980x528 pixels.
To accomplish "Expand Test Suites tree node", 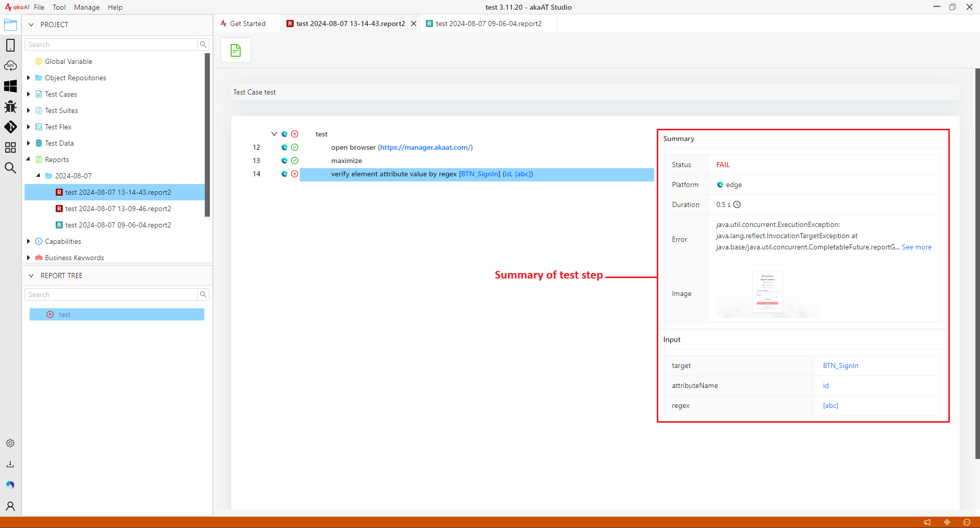I will pos(29,110).
